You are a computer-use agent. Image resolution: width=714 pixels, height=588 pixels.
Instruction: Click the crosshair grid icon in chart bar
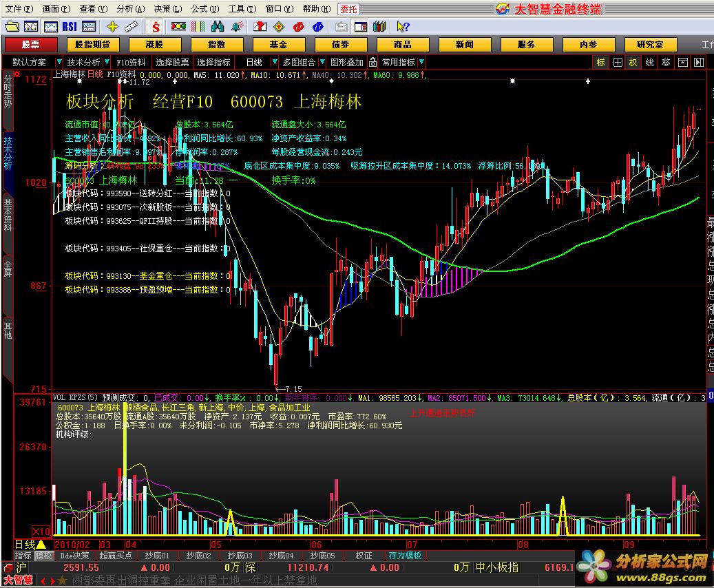[618, 63]
